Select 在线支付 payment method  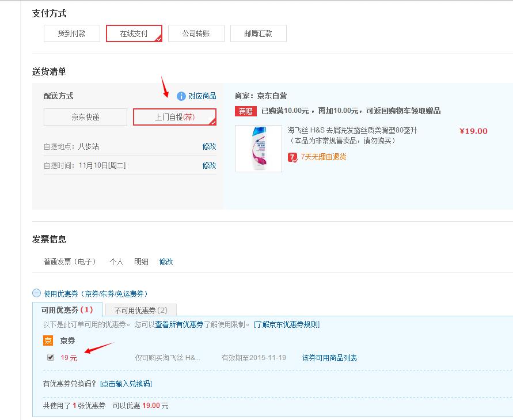134,33
